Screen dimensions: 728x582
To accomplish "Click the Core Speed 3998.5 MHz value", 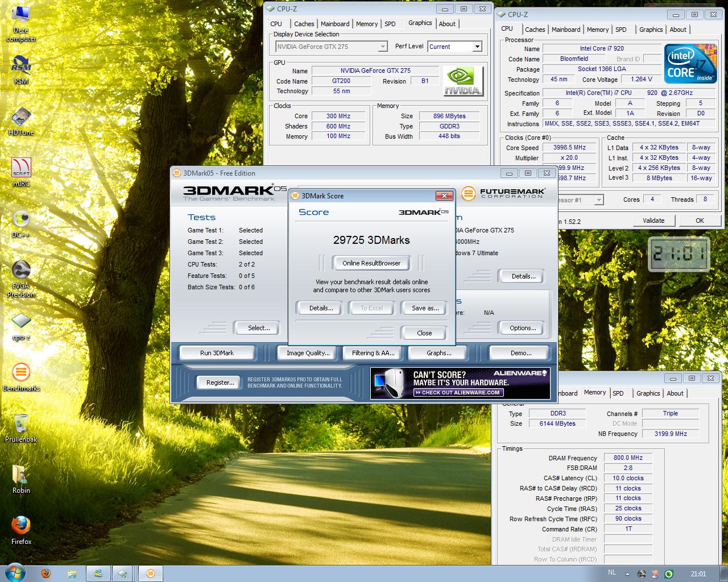I will 569,147.
